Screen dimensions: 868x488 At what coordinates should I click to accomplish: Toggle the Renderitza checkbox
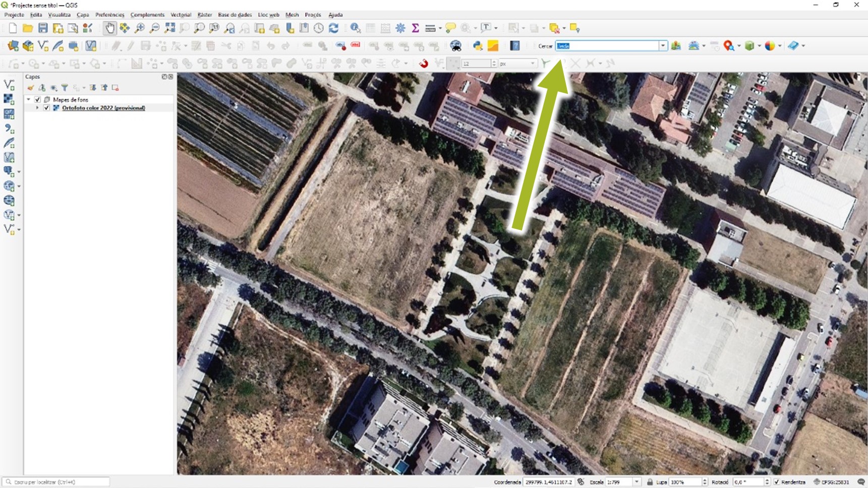tap(777, 482)
